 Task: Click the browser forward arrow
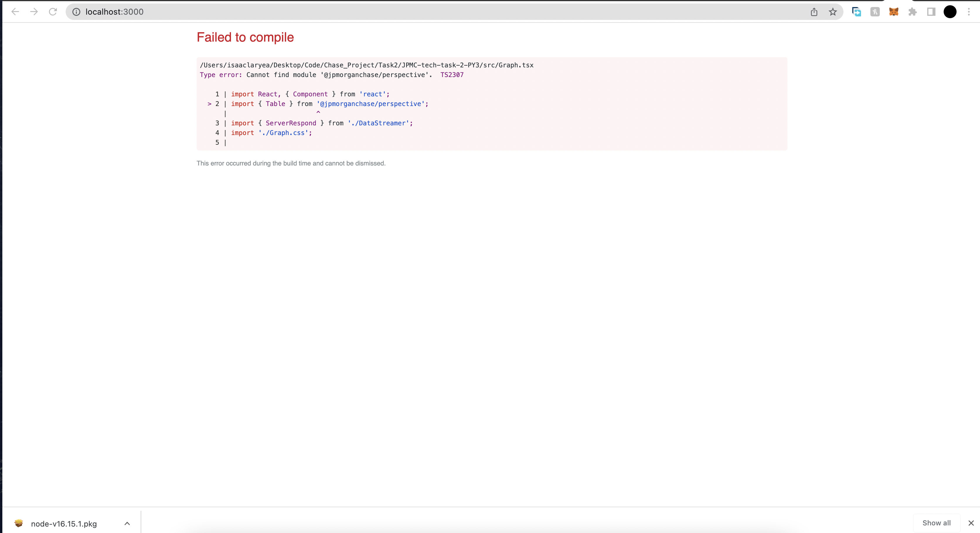pos(34,12)
